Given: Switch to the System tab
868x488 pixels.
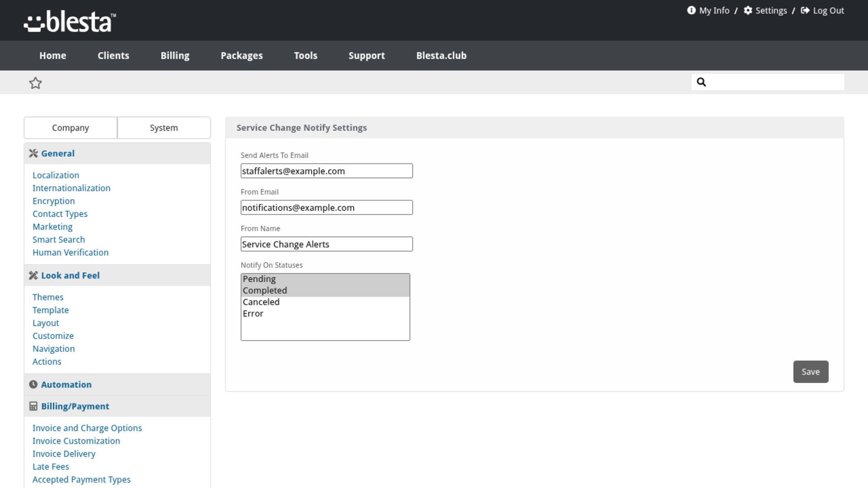Looking at the screenshot, I should 164,128.
